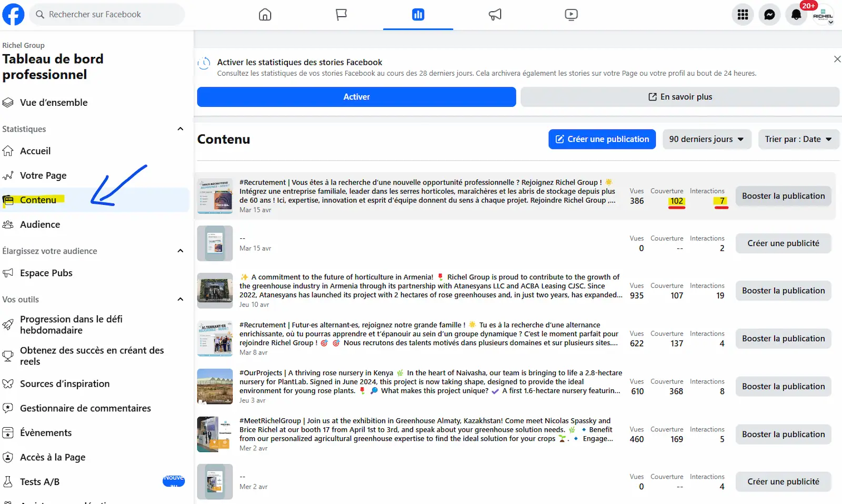Collapse the Vos outils section
Screen dimensions: 842x504
pyautogui.click(x=181, y=299)
